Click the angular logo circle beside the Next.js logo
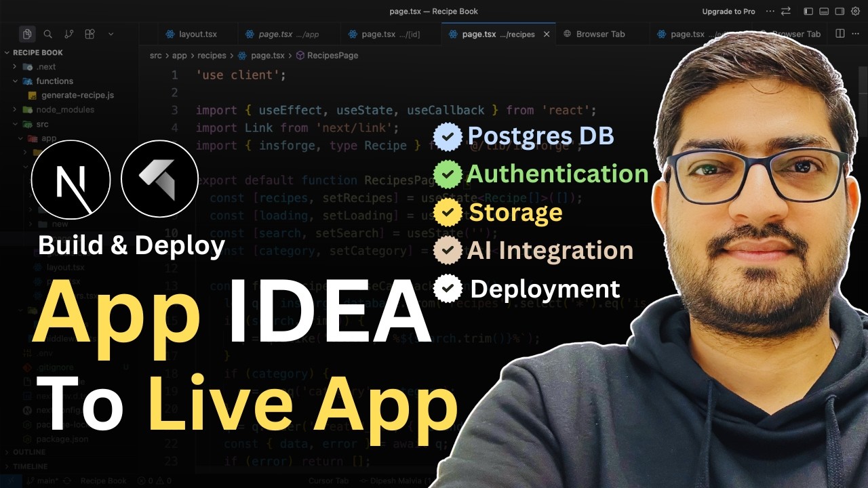 click(x=159, y=179)
